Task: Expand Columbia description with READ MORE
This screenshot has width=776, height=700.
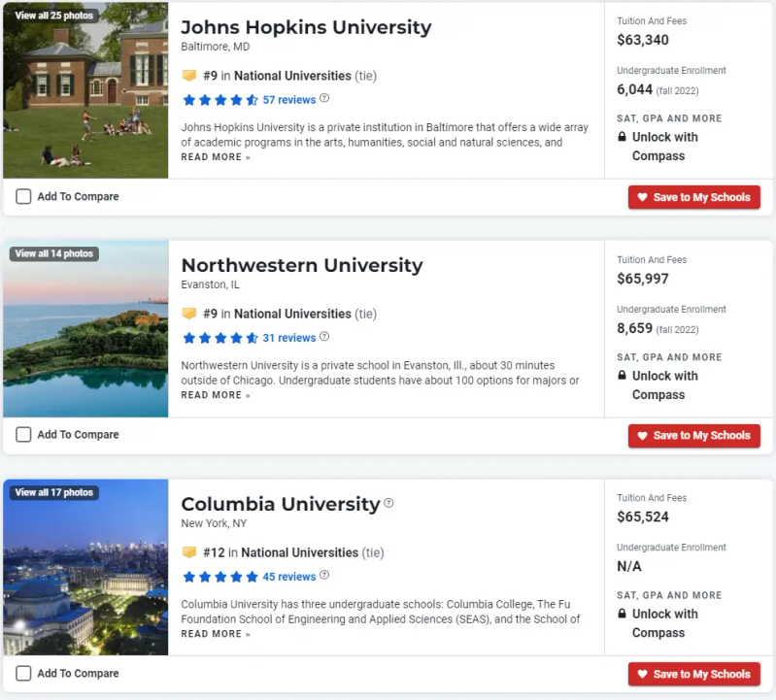Action: click(216, 634)
